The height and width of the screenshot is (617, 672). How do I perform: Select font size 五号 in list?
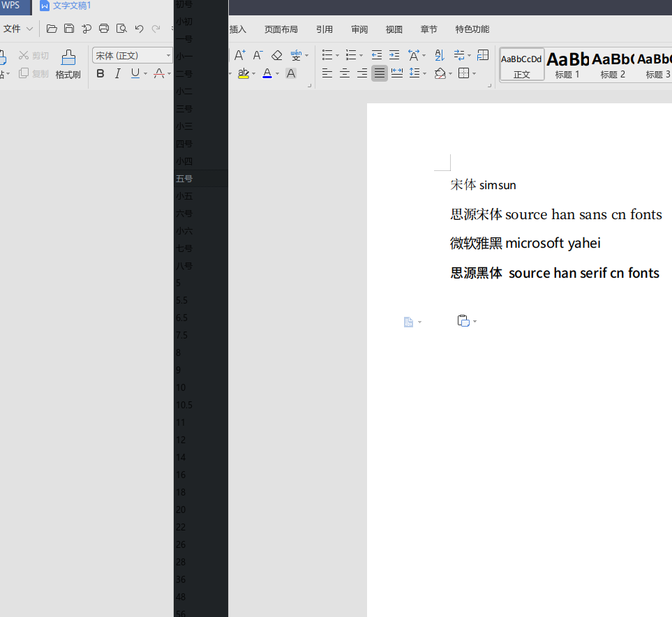(x=201, y=179)
